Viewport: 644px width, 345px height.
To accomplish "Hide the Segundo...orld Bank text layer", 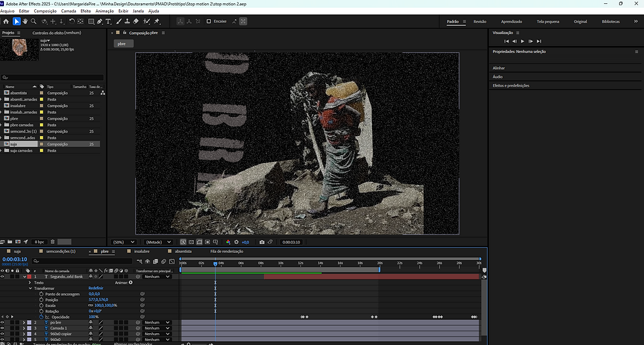I will (x=3, y=277).
